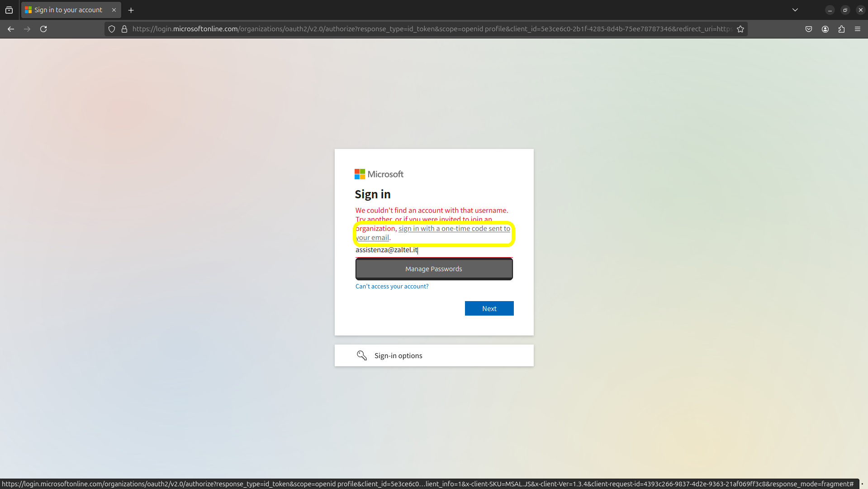Select the Sign in to your account tab

point(71,10)
